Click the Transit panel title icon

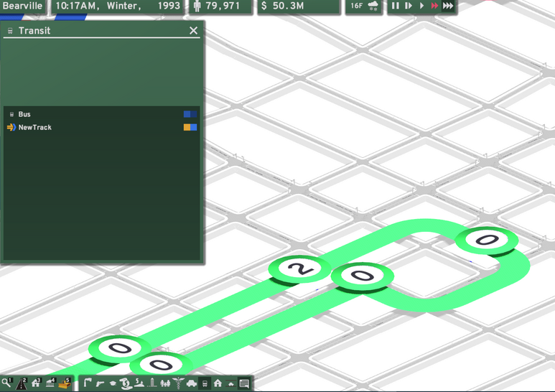pyautogui.click(x=10, y=31)
